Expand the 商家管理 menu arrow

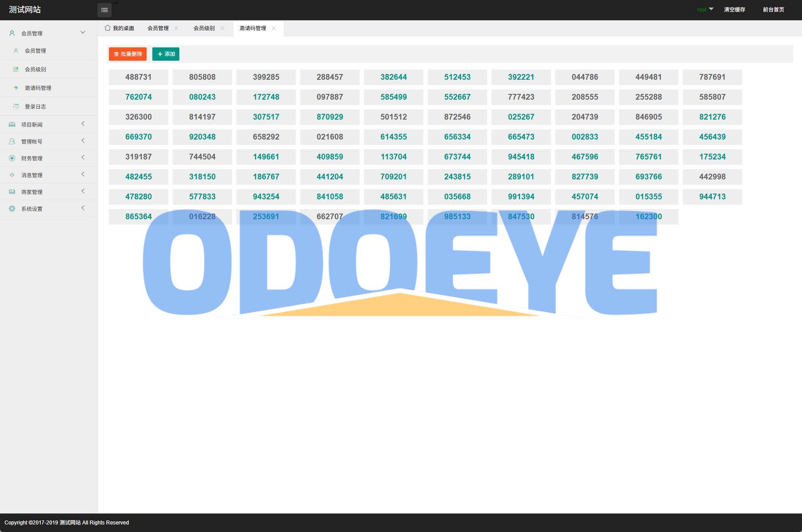pos(83,191)
